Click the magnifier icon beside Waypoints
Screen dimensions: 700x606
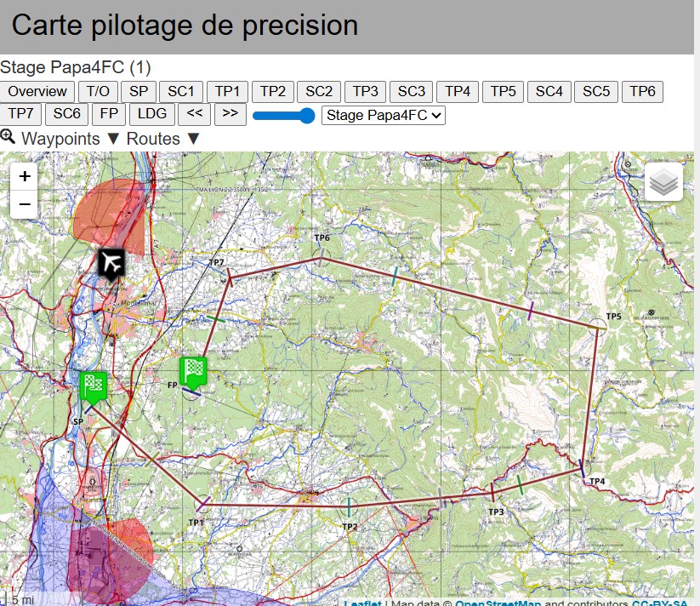[x=8, y=137]
